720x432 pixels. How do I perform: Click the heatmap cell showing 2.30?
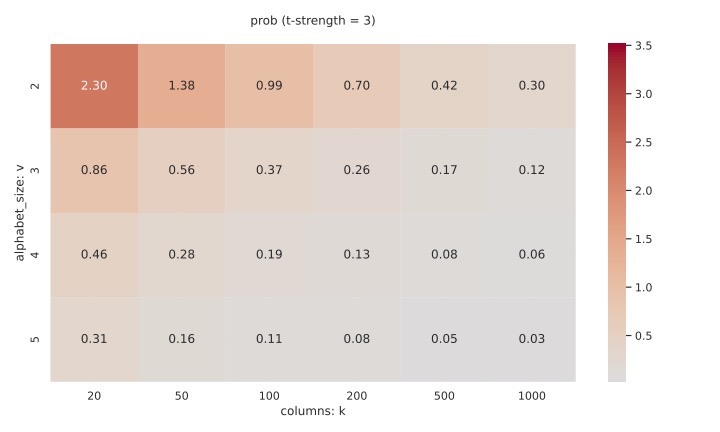94,86
